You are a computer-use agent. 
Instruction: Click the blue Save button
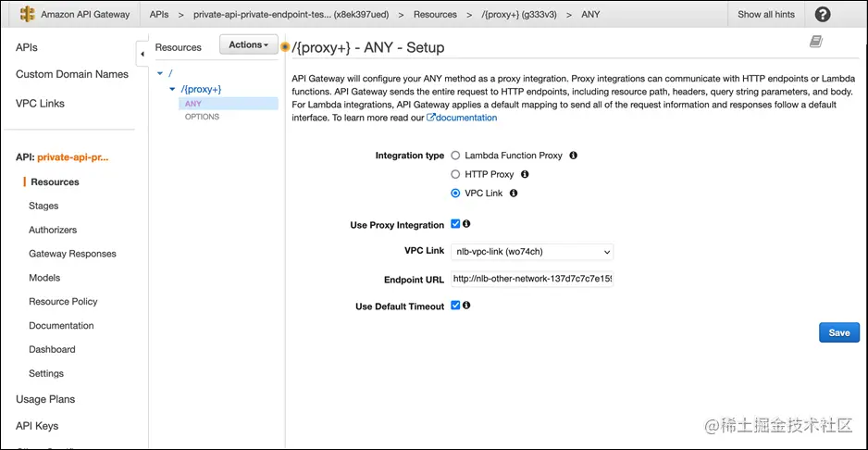click(x=839, y=332)
